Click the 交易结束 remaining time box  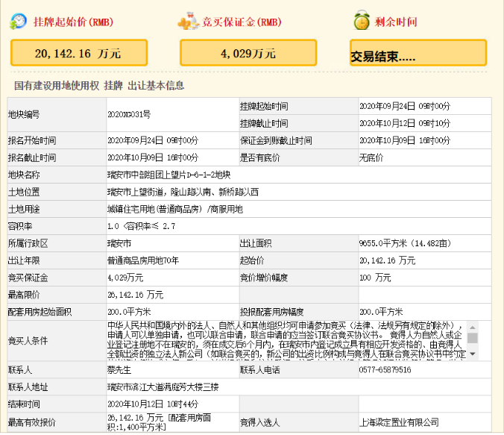click(418, 54)
